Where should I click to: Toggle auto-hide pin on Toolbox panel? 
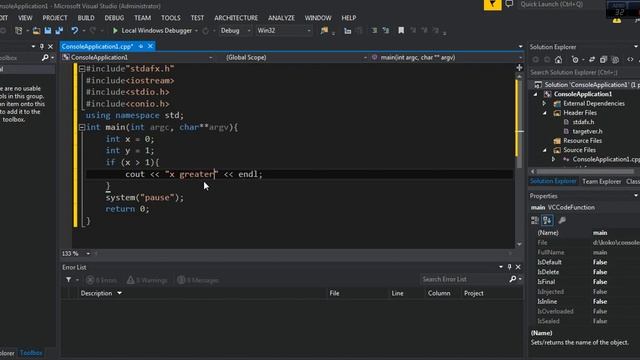tap(41, 47)
